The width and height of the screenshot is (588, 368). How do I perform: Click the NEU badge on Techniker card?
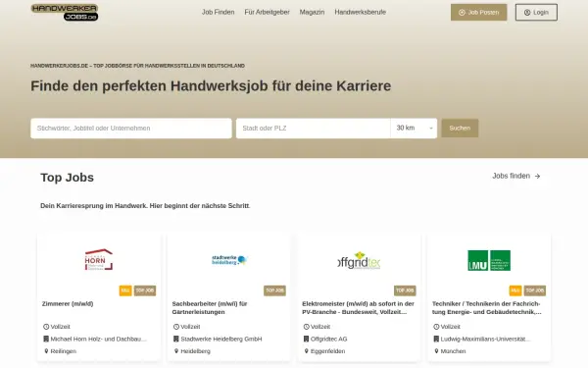click(x=515, y=290)
